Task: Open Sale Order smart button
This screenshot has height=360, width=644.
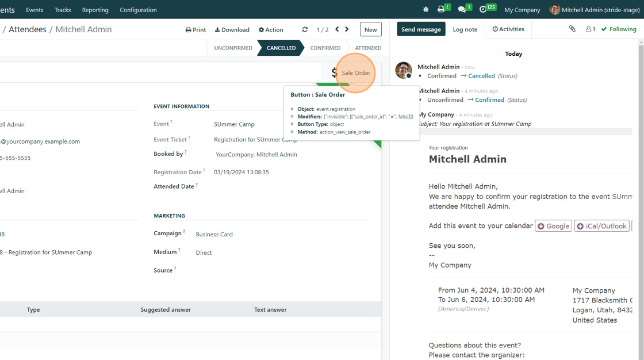Action: 352,72
